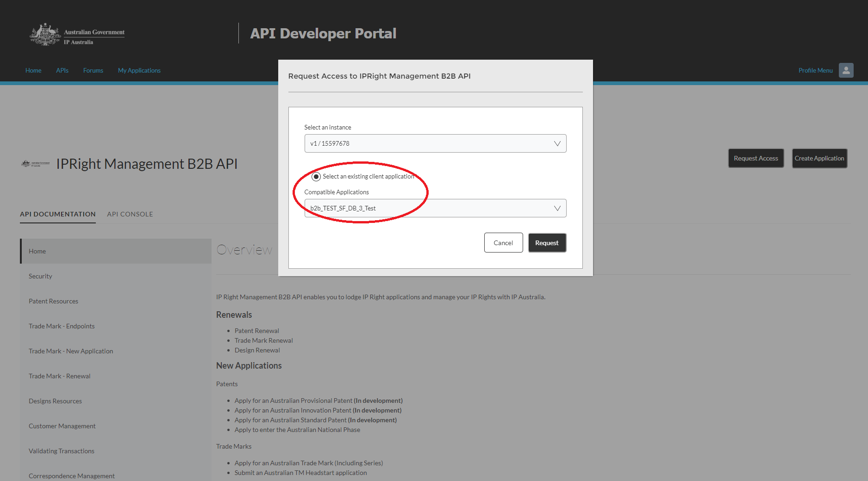The image size is (868, 481).
Task: Click the Request button in the dialog
Action: pyautogui.click(x=547, y=242)
